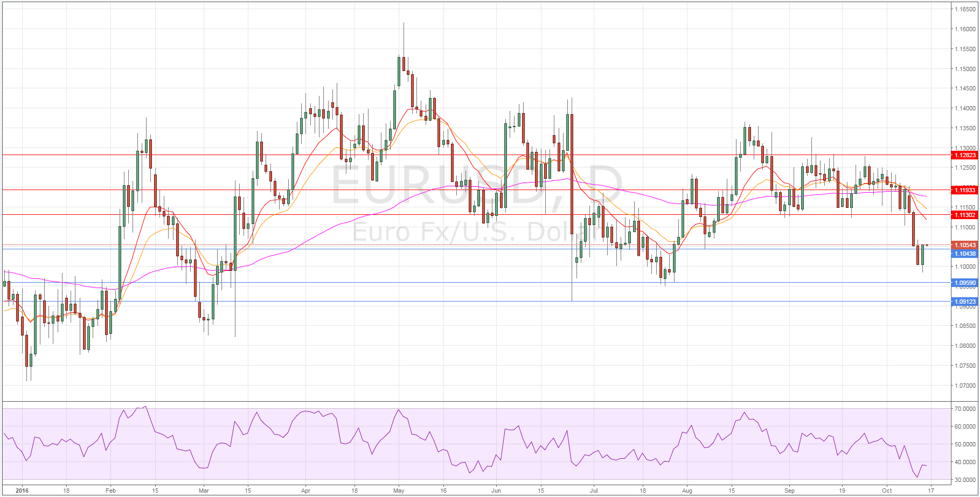Click the RSI 60.0000 axis label
Image resolution: width=980 pixels, height=497 pixels.
tap(965, 426)
